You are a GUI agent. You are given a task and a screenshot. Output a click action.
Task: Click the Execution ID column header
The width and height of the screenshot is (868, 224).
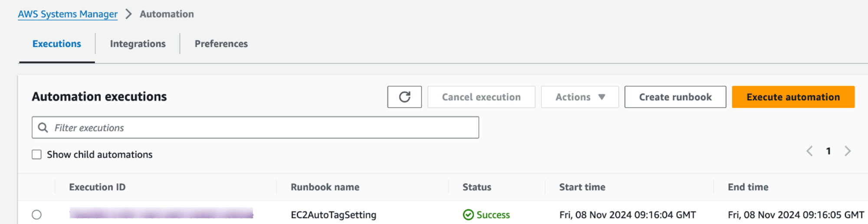97,187
